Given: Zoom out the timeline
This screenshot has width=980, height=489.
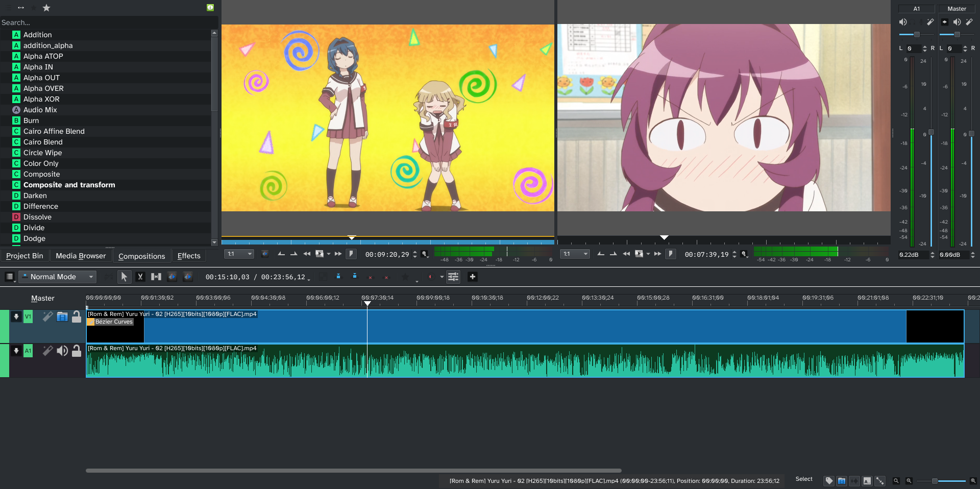Looking at the screenshot, I should tap(909, 481).
